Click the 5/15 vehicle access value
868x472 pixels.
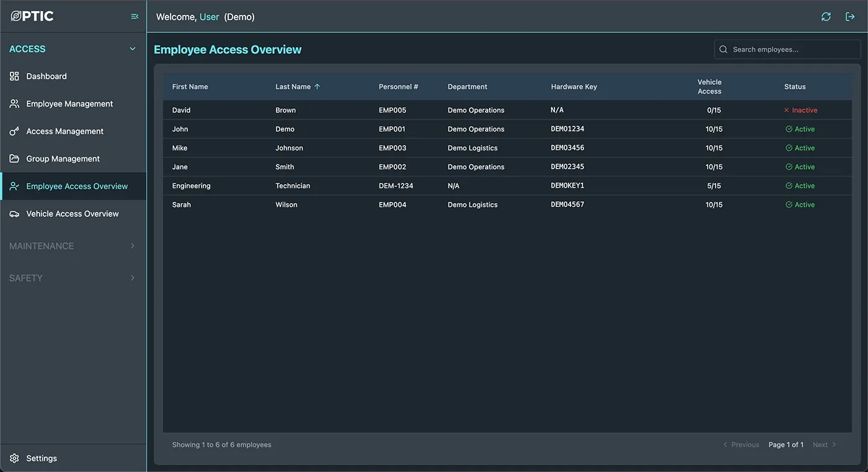tap(714, 186)
